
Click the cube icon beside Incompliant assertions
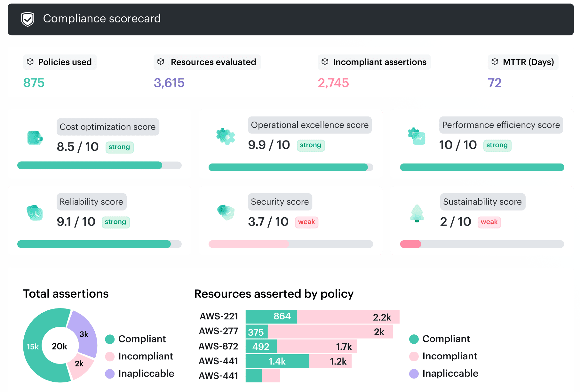(x=325, y=62)
